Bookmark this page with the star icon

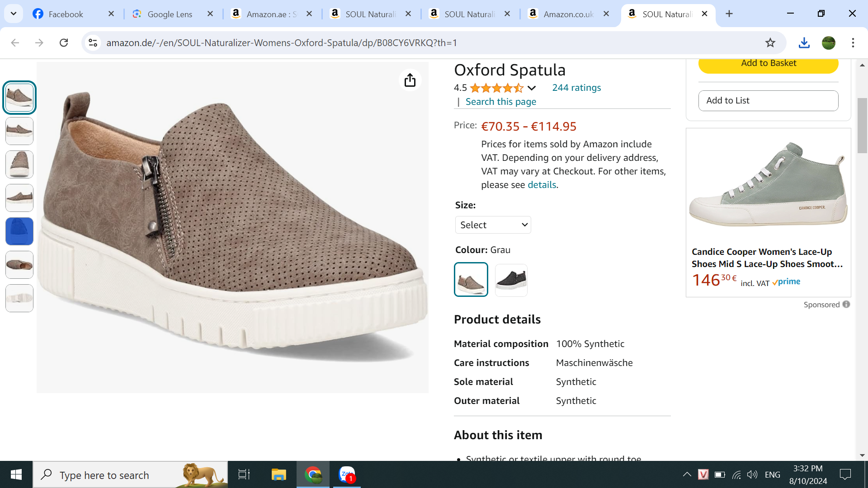point(770,43)
